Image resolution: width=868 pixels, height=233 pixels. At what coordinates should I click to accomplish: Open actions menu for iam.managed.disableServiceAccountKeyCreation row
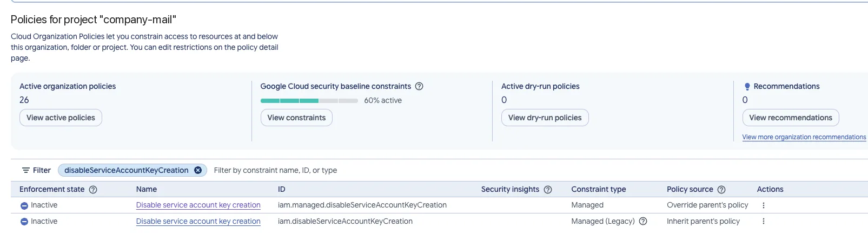(764, 205)
